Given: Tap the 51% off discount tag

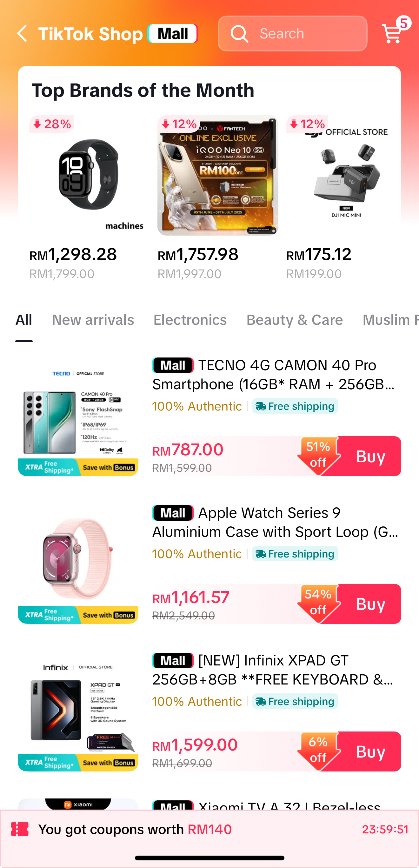Looking at the screenshot, I should (318, 455).
